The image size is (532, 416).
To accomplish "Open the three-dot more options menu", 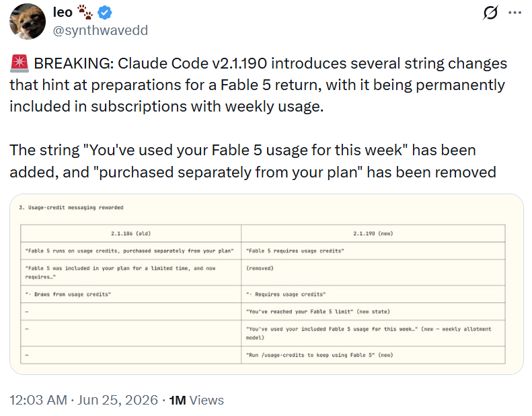I will coord(515,13).
